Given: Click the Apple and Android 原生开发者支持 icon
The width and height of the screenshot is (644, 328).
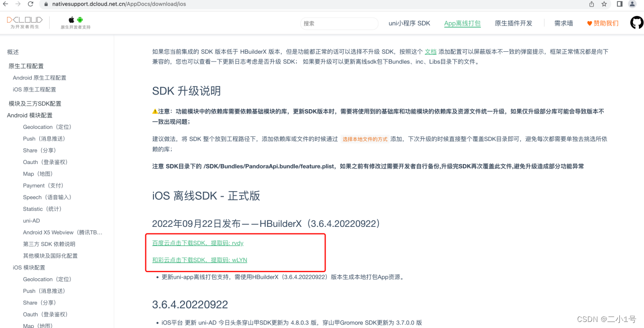Looking at the screenshot, I should (x=75, y=23).
